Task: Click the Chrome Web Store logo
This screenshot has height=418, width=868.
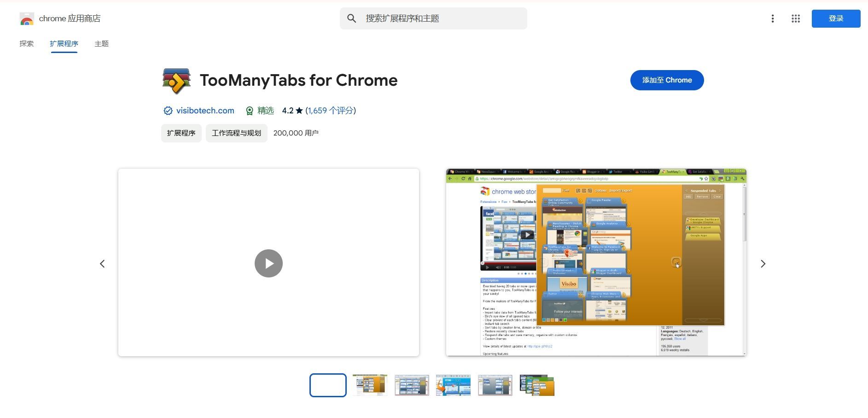Action: 27,18
